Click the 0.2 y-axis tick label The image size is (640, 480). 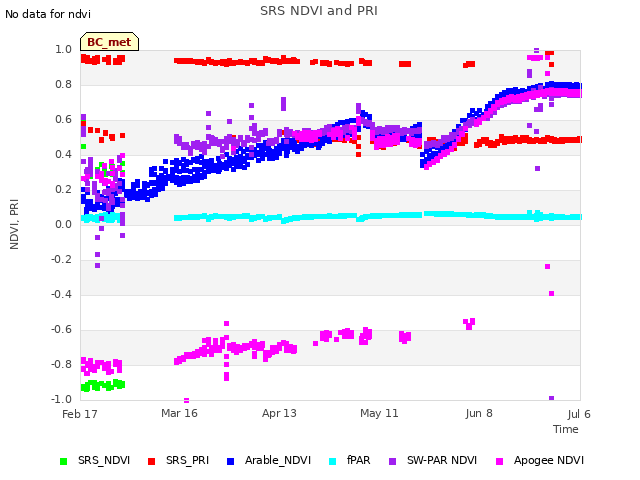63,189
